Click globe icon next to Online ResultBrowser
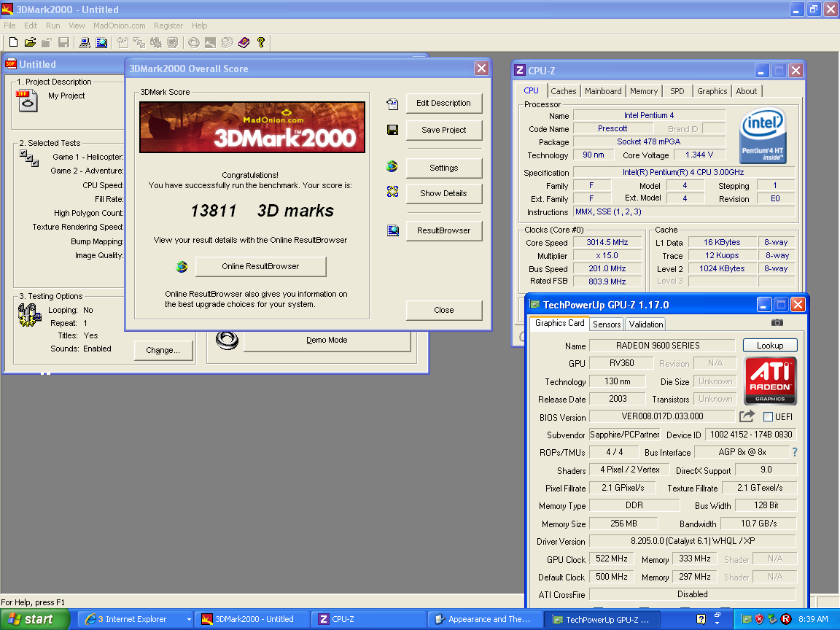This screenshot has height=630, width=840. (182, 266)
